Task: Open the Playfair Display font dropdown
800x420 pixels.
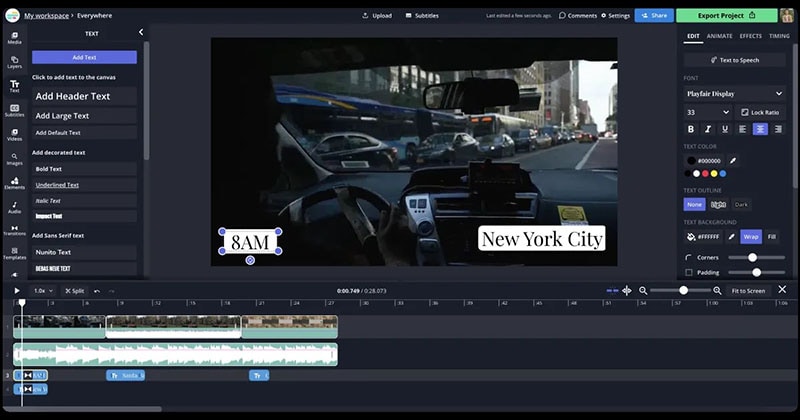Action: point(734,94)
